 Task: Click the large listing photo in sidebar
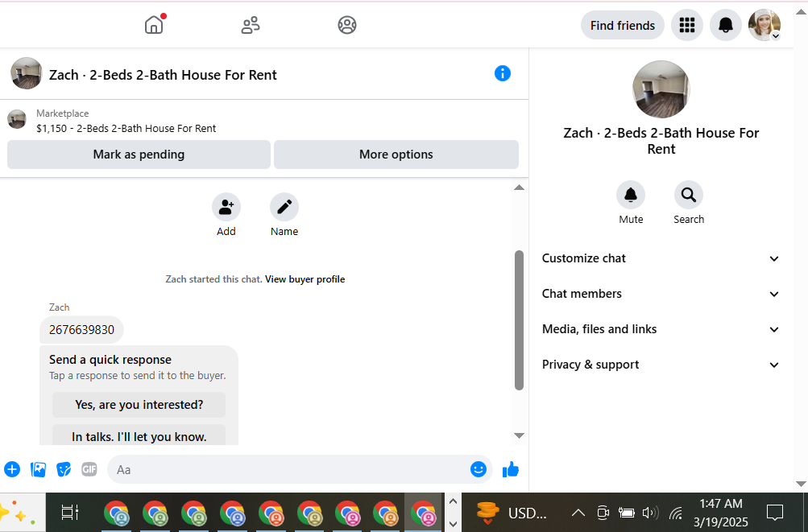coord(661,89)
